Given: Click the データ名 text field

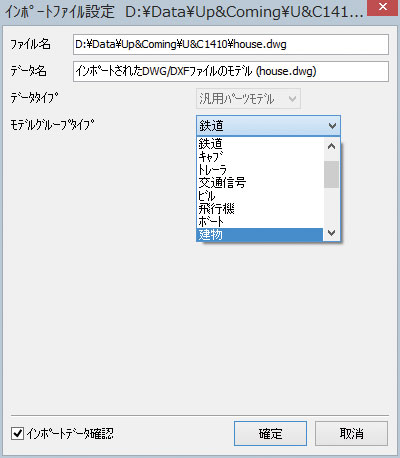Looking at the screenshot, I should click(x=231, y=71).
